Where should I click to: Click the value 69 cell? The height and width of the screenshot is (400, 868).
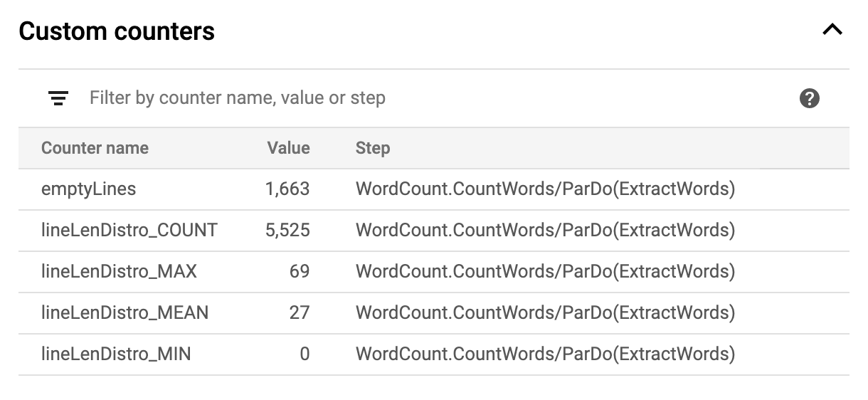click(300, 272)
